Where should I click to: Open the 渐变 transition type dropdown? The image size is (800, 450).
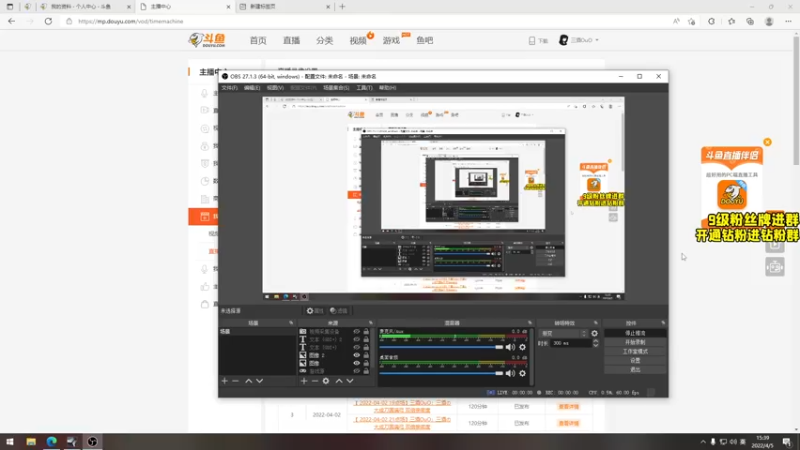(x=563, y=333)
